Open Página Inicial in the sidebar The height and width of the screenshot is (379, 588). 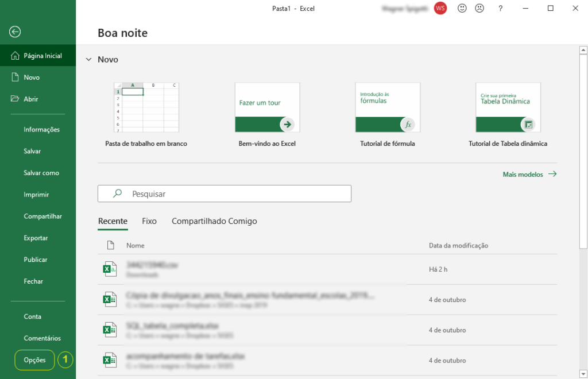click(x=38, y=56)
